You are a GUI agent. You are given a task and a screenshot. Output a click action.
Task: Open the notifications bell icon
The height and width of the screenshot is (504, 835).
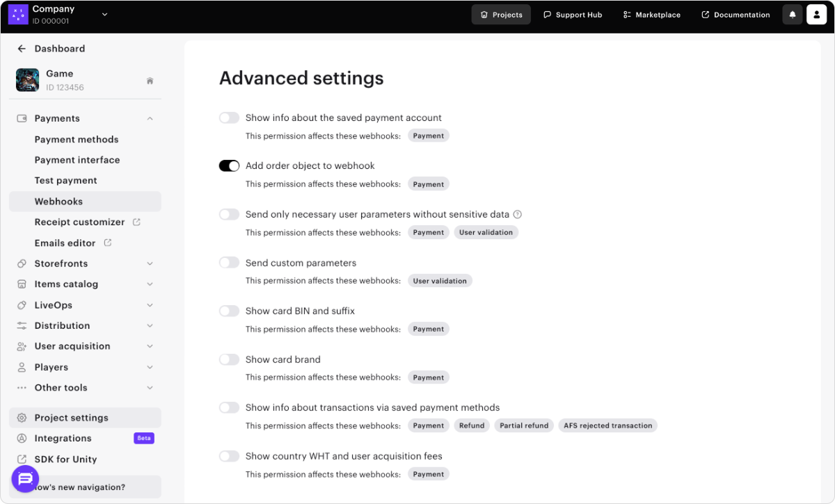793,15
